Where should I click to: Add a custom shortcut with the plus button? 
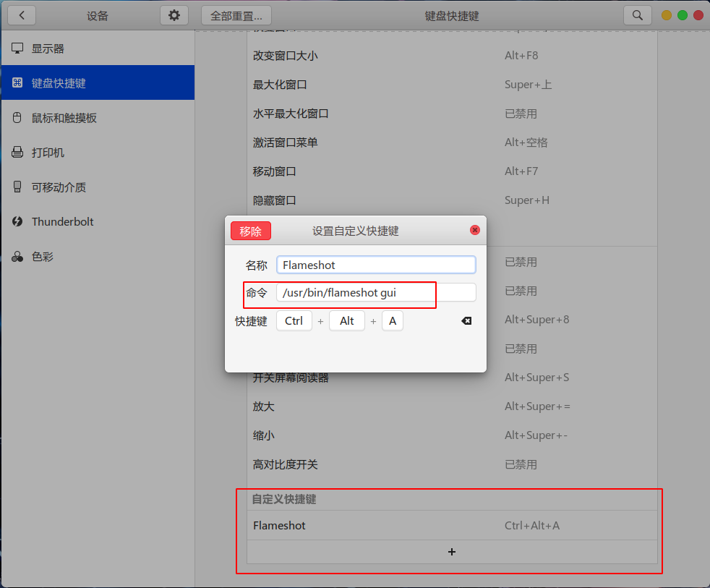coord(452,552)
